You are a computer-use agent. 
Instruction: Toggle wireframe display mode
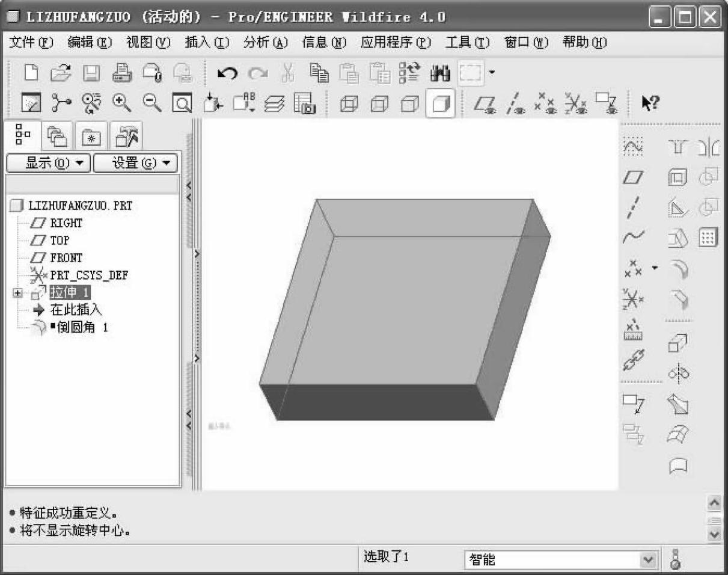(x=348, y=105)
